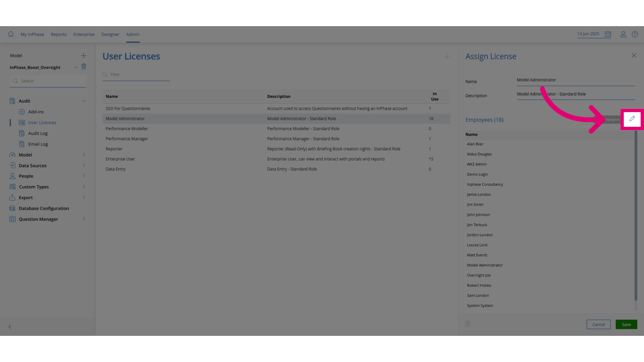Viewport: 644px width, 362px height.
Task: Open Add-ins link in sidebar
Action: [36, 112]
